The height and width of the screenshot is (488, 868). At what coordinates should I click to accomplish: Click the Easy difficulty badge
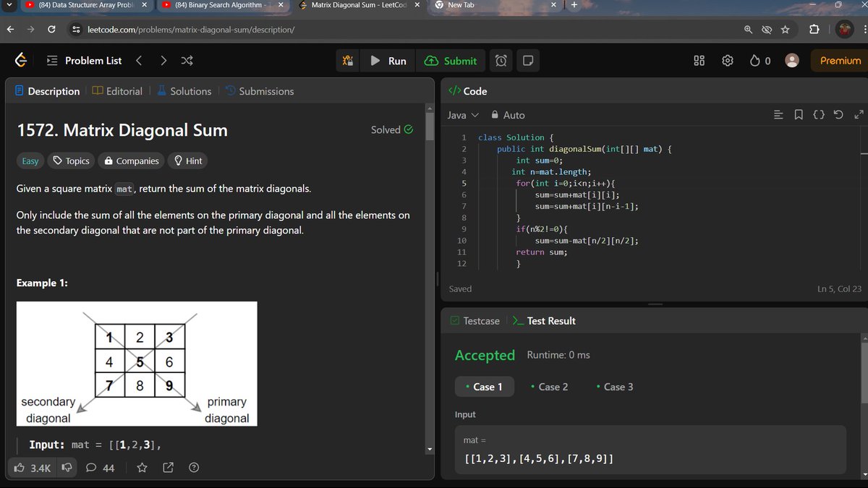pos(30,160)
